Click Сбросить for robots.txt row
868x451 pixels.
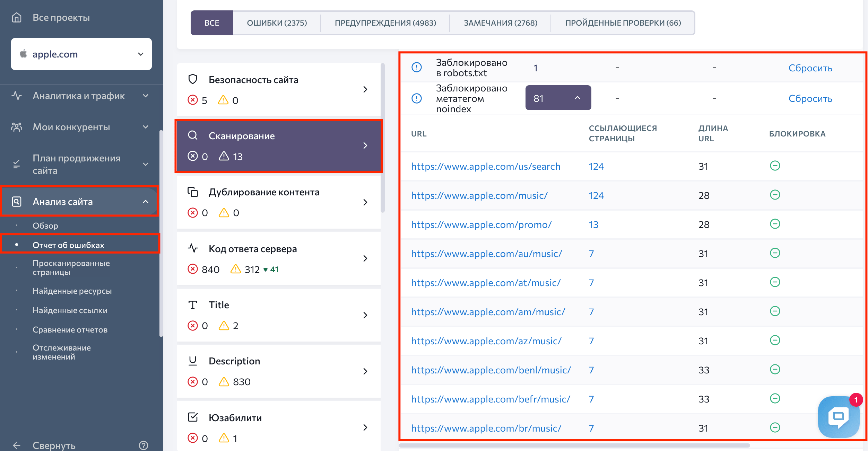pyautogui.click(x=810, y=68)
